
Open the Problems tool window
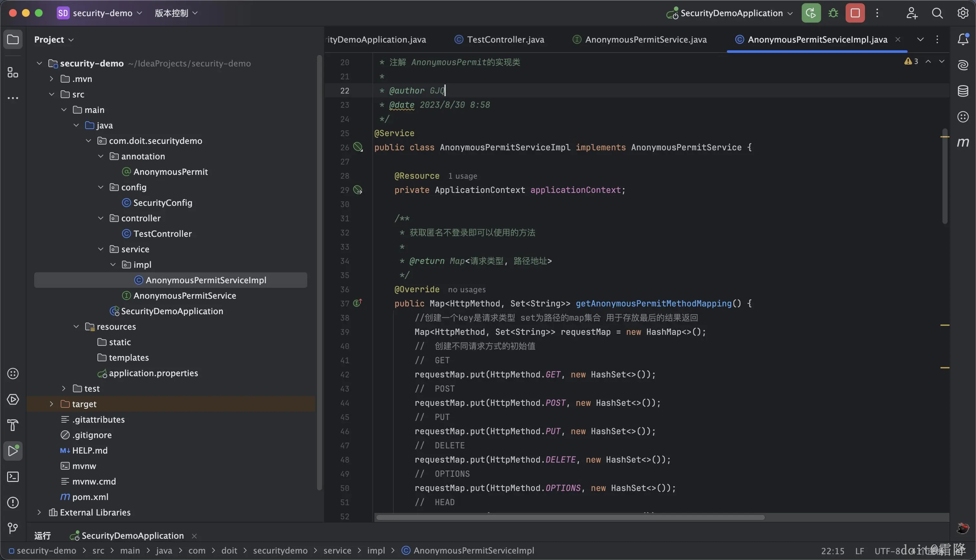coord(13,502)
